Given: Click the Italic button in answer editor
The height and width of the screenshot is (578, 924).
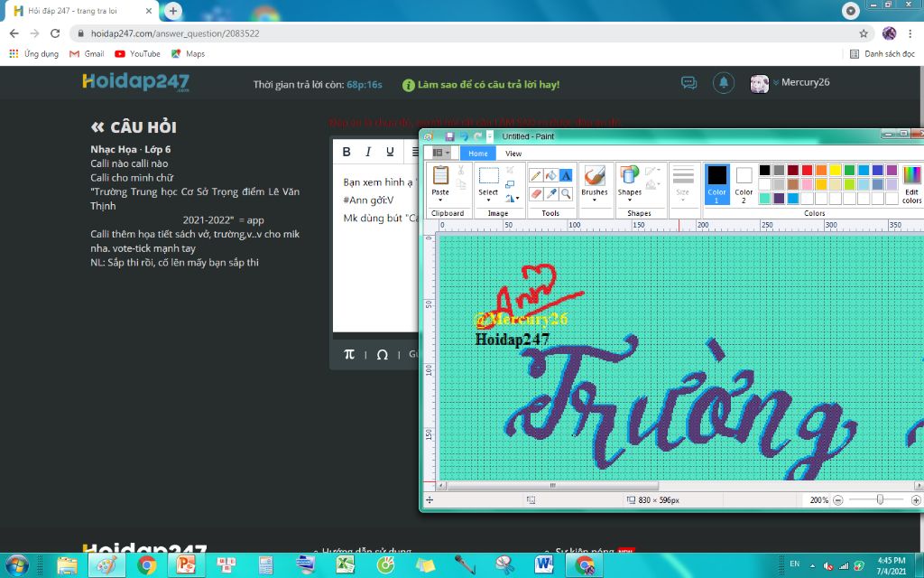Looking at the screenshot, I should click(368, 152).
